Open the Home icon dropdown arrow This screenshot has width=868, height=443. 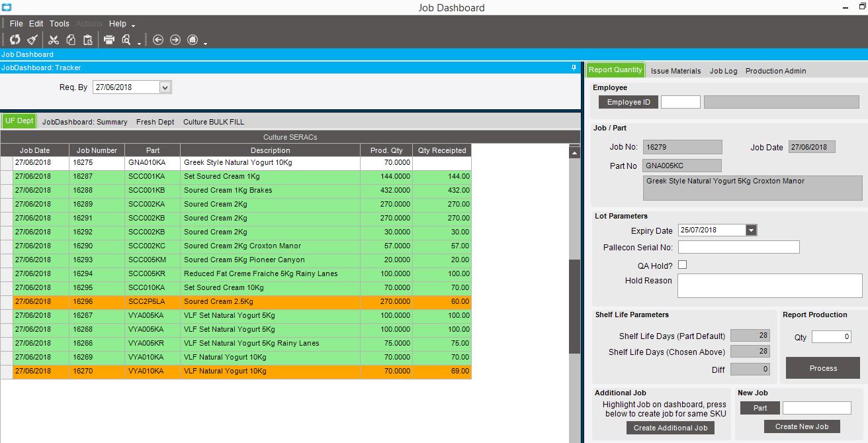point(206,44)
